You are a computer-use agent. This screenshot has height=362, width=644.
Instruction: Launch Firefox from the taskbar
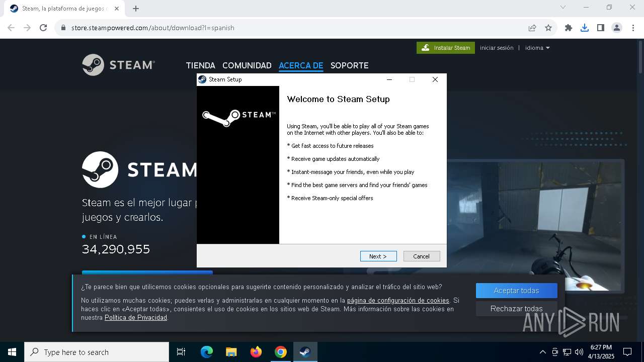click(256, 352)
